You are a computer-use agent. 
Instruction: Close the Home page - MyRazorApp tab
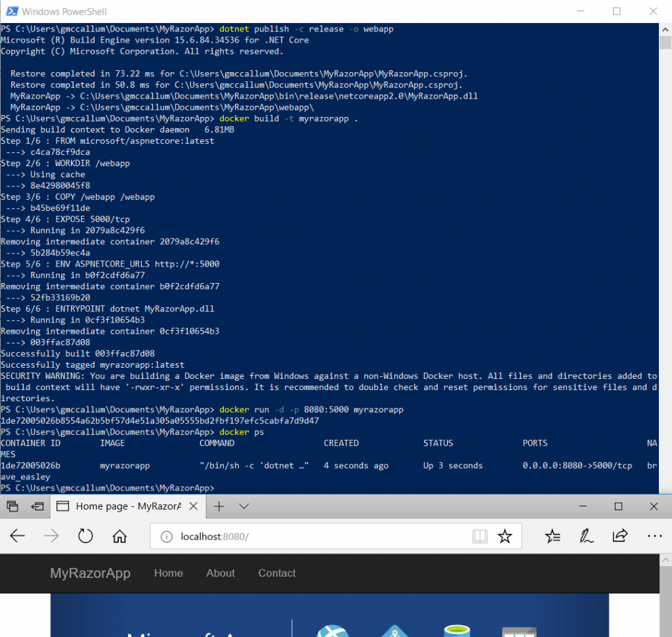pos(194,506)
